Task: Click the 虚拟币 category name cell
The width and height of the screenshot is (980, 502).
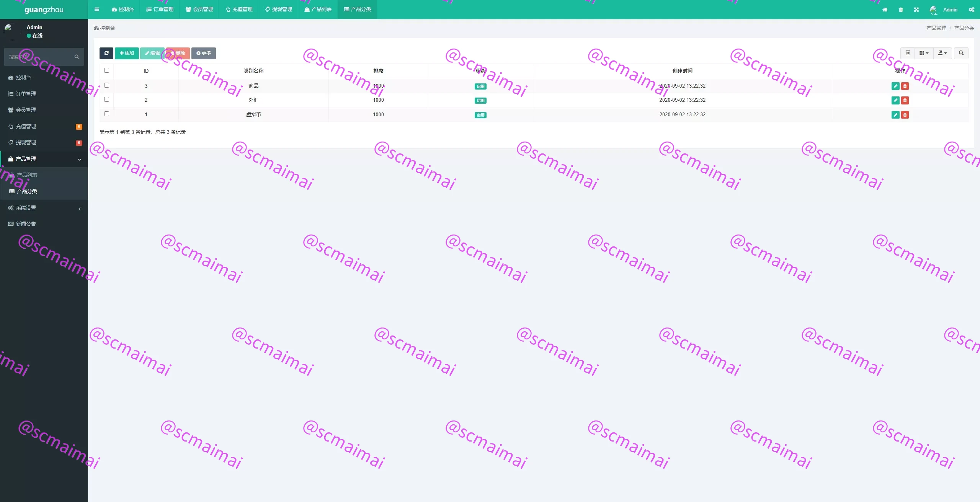Action: point(253,114)
